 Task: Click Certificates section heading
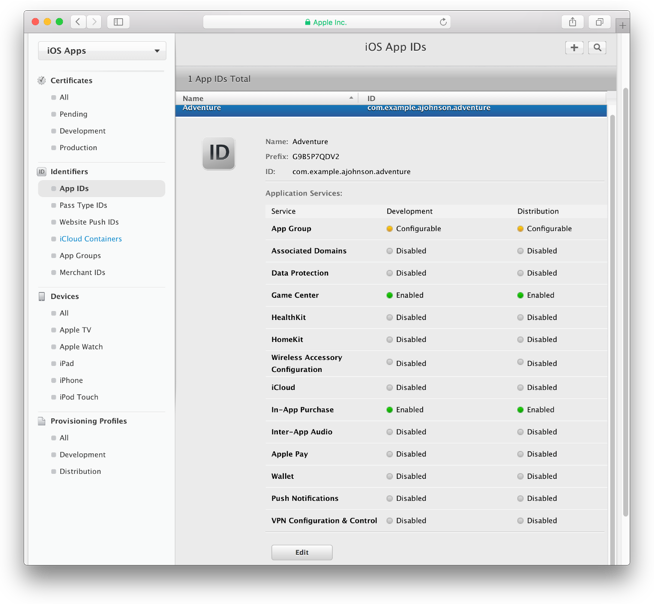pos(71,81)
